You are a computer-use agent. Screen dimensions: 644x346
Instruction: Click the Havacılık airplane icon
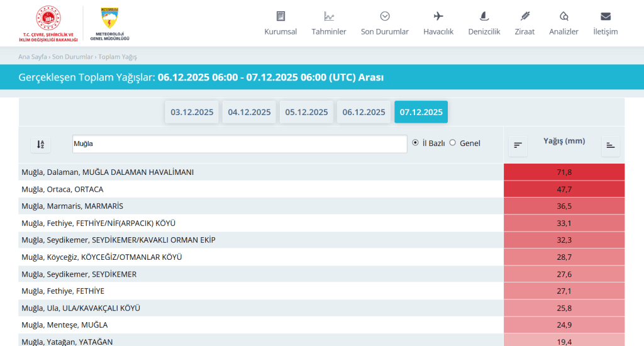point(438,16)
